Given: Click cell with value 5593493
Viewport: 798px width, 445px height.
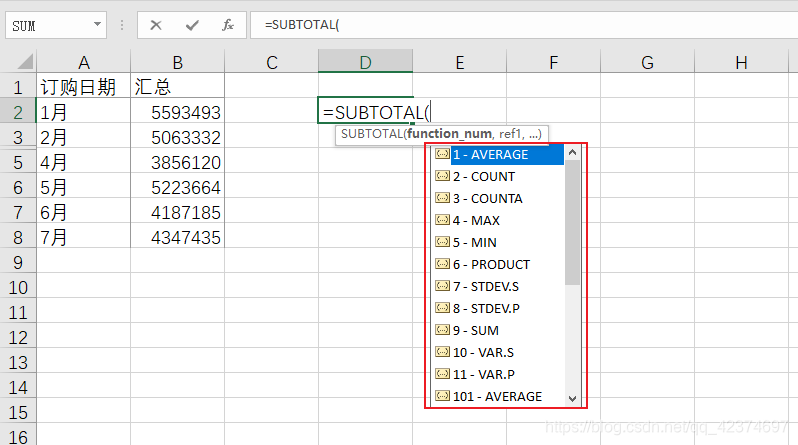Looking at the screenshot, I should pos(178,112).
